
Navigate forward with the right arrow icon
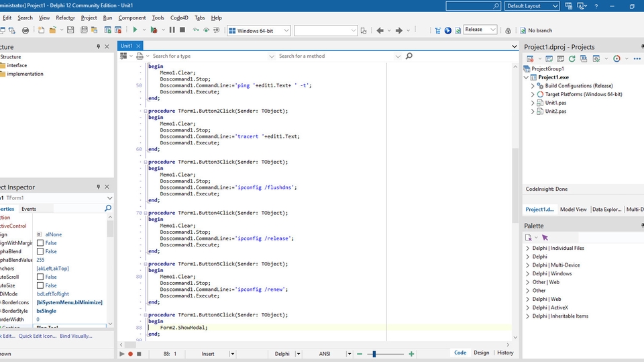click(398, 30)
